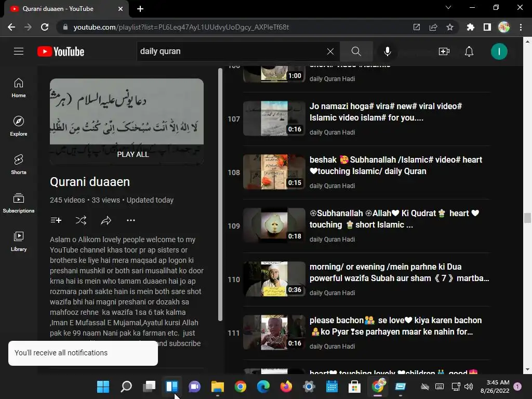The image size is (532, 399).
Task: Bookmark this page with the star icon
Action: pos(450,27)
